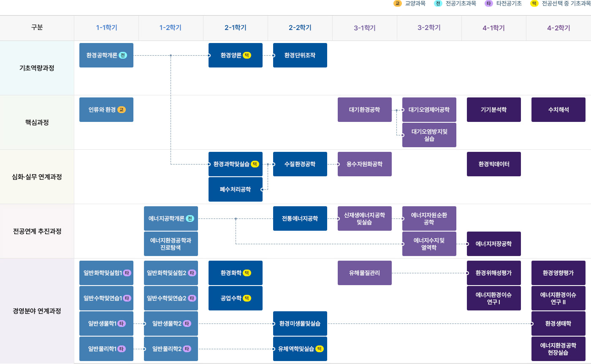Open the 환경공학개론 course box
This screenshot has width=591, height=364.
click(106, 55)
